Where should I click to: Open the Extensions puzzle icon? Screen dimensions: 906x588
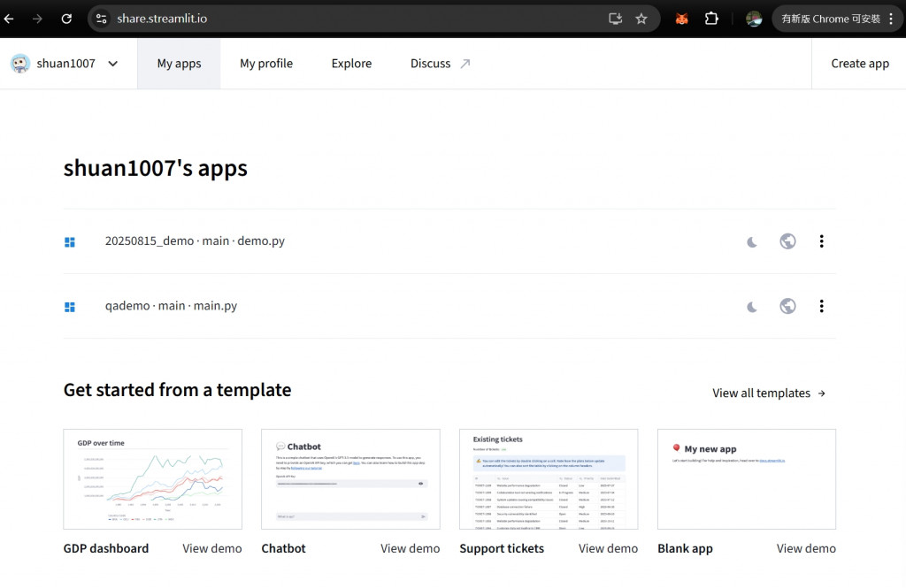point(711,19)
